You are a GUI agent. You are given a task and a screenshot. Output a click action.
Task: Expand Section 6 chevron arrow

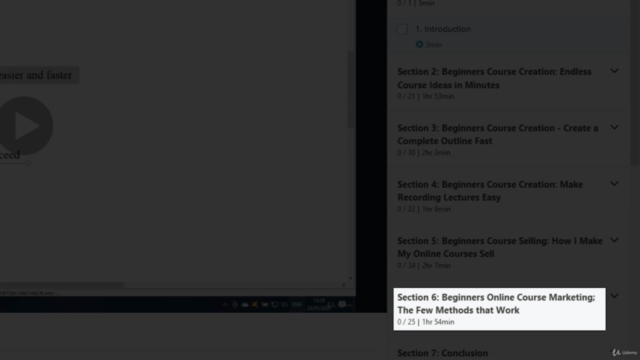(614, 296)
